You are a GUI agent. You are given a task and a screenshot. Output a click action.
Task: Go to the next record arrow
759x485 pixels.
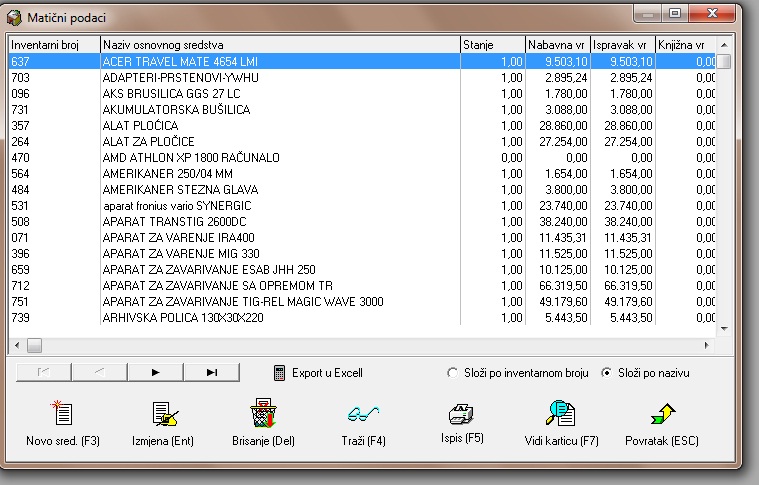(155, 372)
